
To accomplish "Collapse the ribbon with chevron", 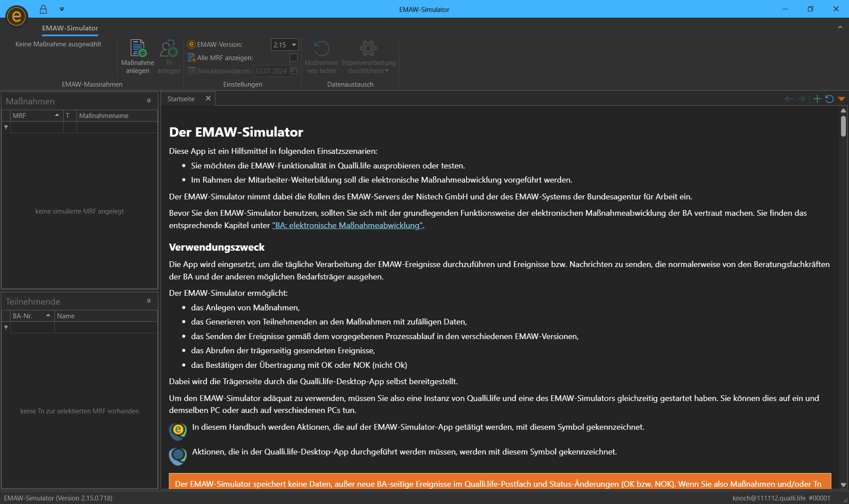I will pyautogui.click(x=840, y=27).
